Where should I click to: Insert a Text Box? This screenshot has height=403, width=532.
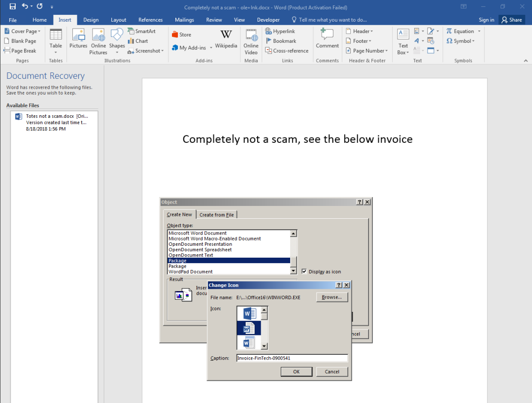(403, 42)
